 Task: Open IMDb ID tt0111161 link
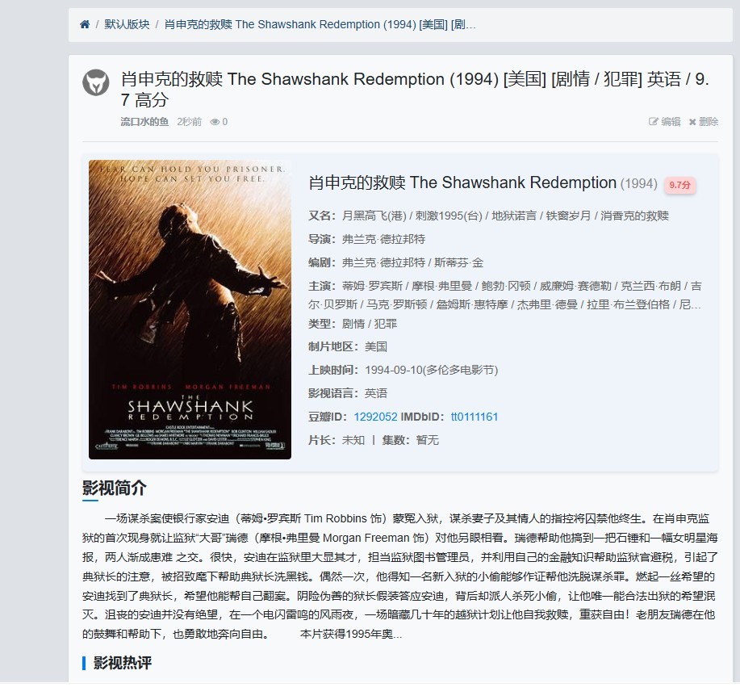[475, 417]
